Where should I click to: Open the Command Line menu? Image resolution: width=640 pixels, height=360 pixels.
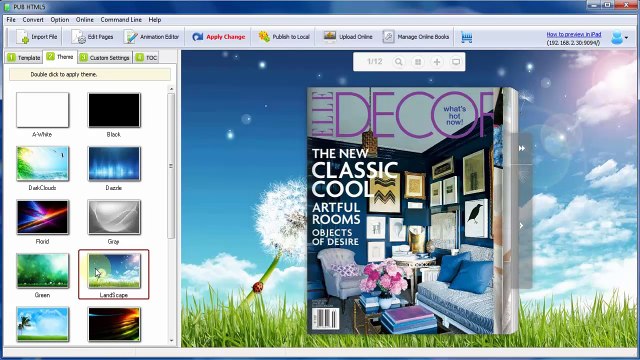coord(121,20)
